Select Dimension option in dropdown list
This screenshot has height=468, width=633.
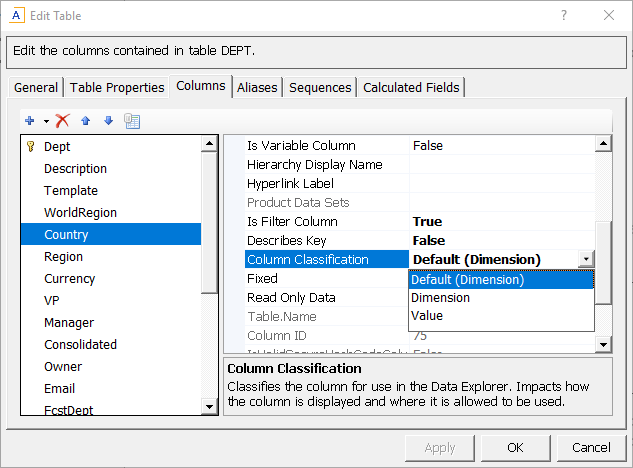coord(440,298)
